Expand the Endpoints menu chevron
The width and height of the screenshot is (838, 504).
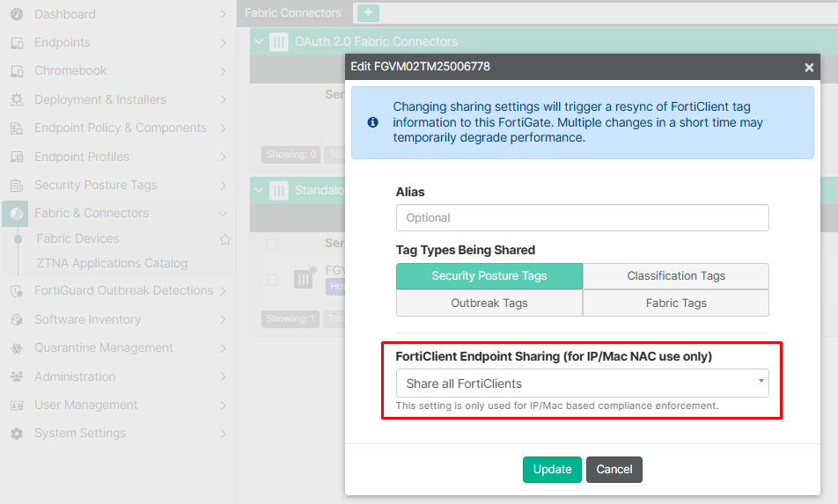[x=223, y=43]
